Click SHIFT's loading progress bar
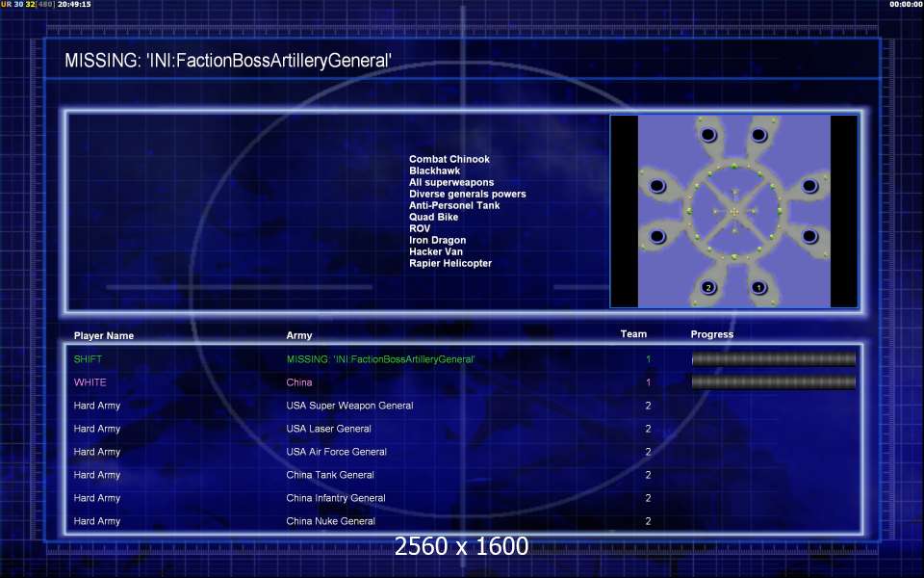Image resolution: width=924 pixels, height=578 pixels. 773,358
